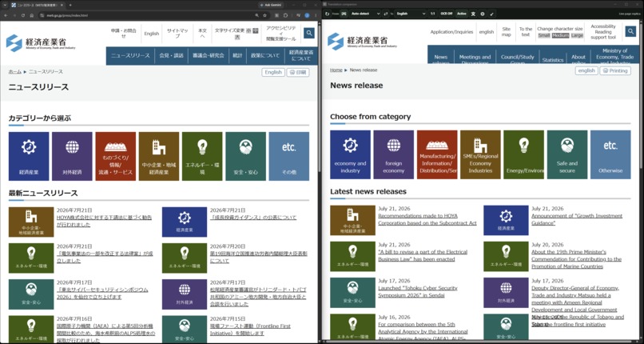Toggle Active state button
Screen dimensions: 644x344
coord(462,14)
